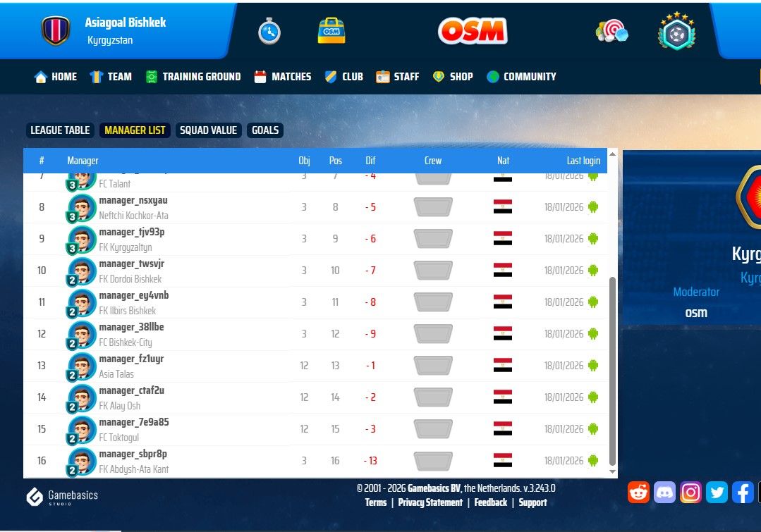
Task: Switch to the League Table tab
Action: [x=60, y=130]
